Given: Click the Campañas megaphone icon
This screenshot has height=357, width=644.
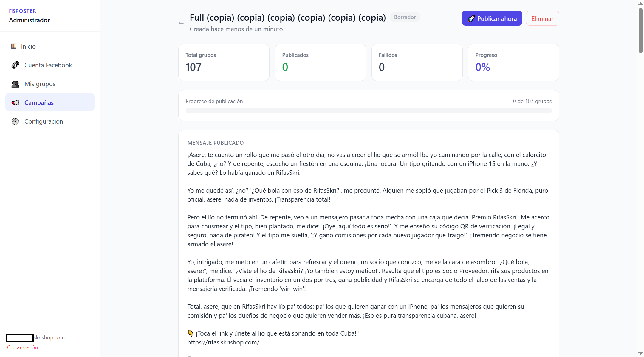Looking at the screenshot, I should coord(15,102).
